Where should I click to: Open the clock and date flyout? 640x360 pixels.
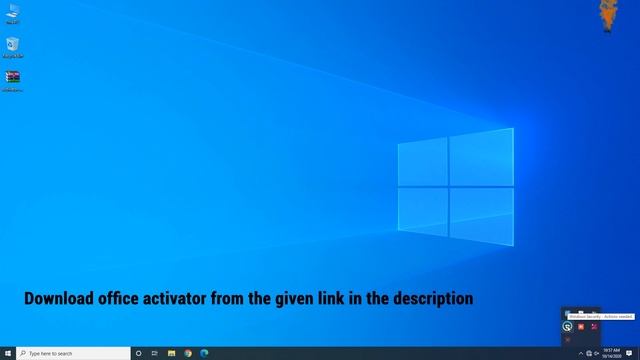611,353
